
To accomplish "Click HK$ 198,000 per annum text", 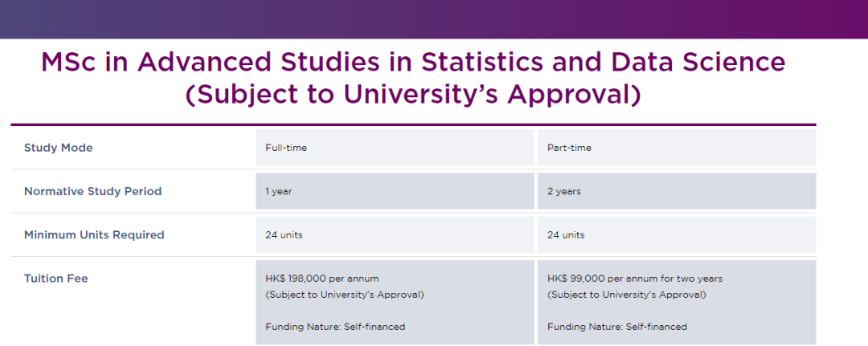I will (x=322, y=279).
